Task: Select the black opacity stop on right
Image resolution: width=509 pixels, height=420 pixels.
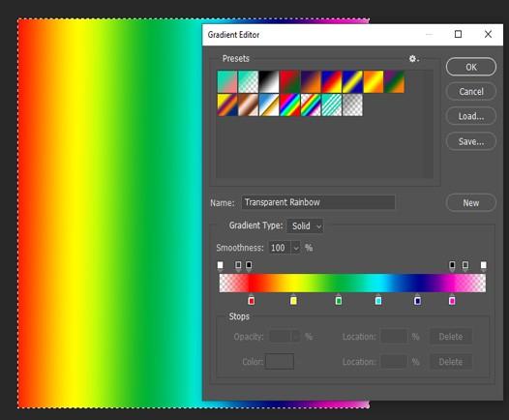Action: [452, 266]
